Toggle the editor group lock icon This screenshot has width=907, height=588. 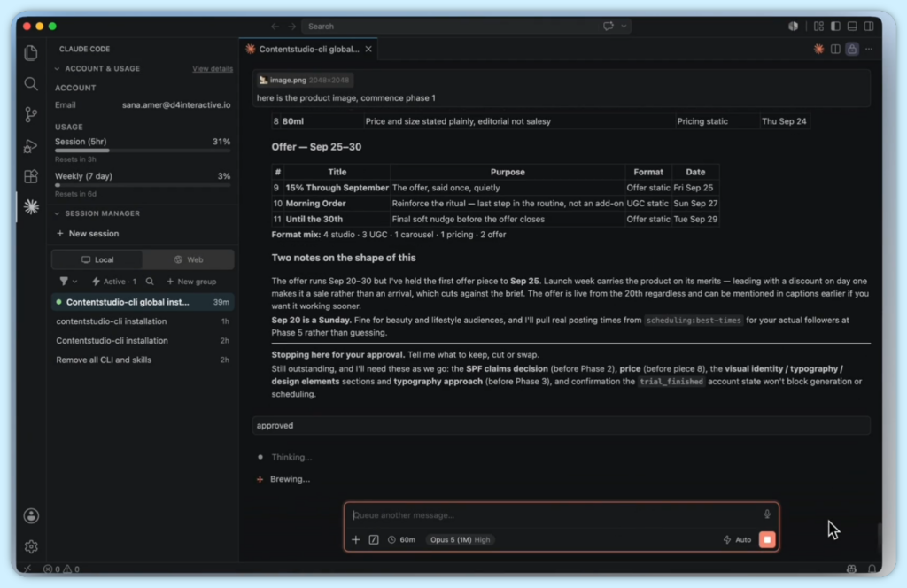852,49
